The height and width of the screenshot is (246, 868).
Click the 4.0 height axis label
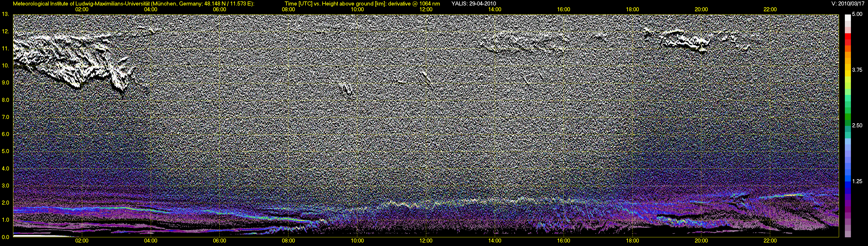(x=5, y=168)
